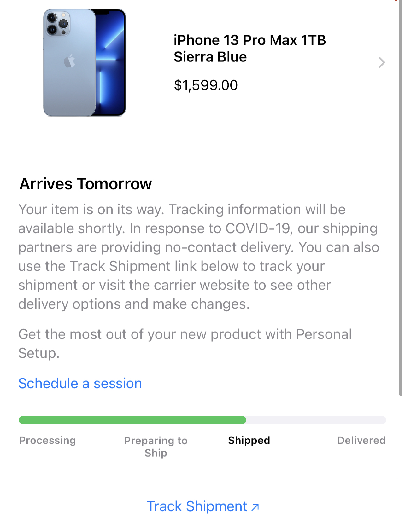Click the green filled part of the progress bar

132,420
